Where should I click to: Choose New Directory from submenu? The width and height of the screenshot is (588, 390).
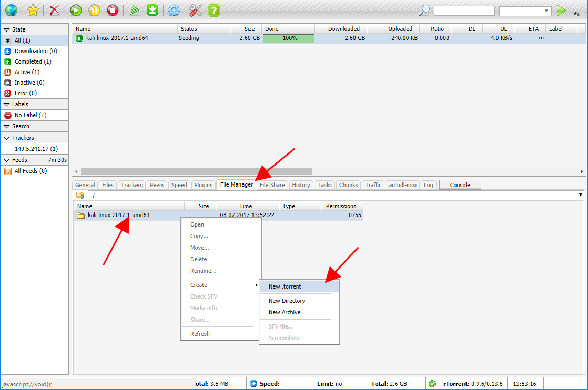300,301
